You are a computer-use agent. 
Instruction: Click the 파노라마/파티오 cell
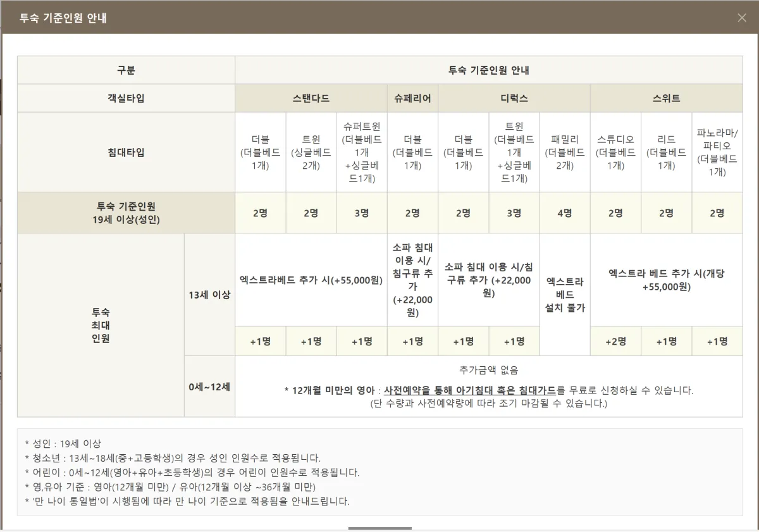(717, 152)
